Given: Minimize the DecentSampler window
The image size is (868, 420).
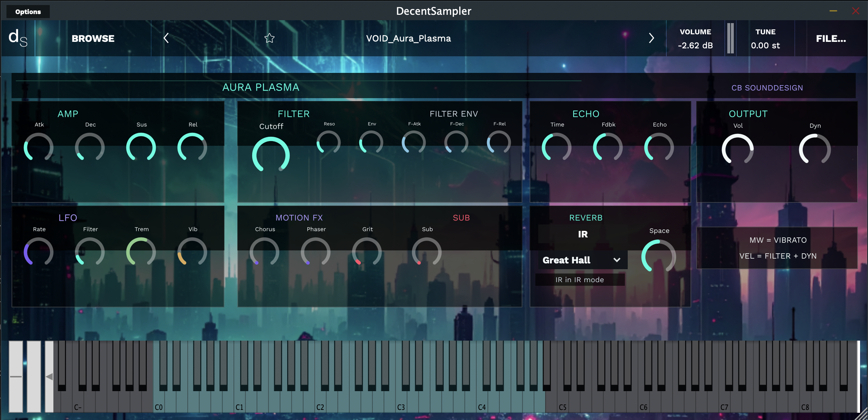Looking at the screenshot, I should pos(833,11).
